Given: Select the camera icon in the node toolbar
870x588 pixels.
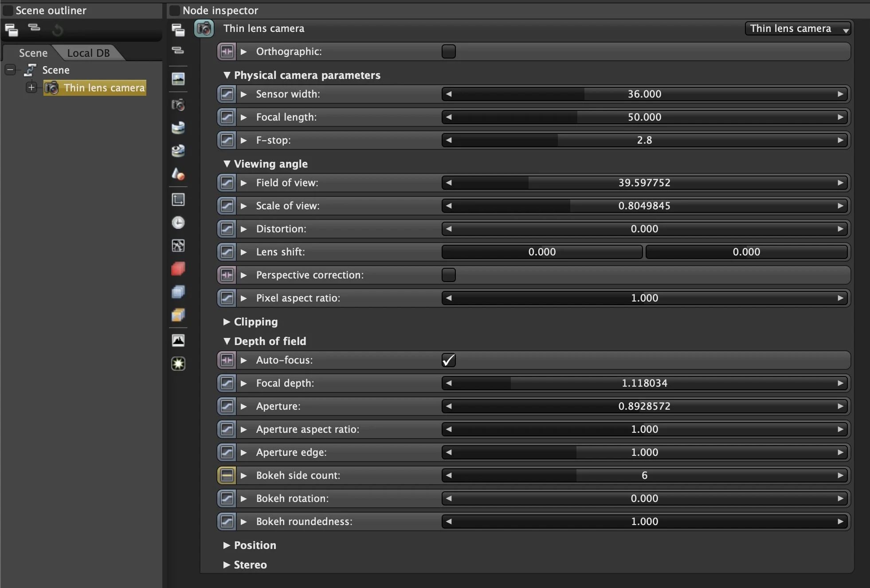Looking at the screenshot, I should pos(178,105).
